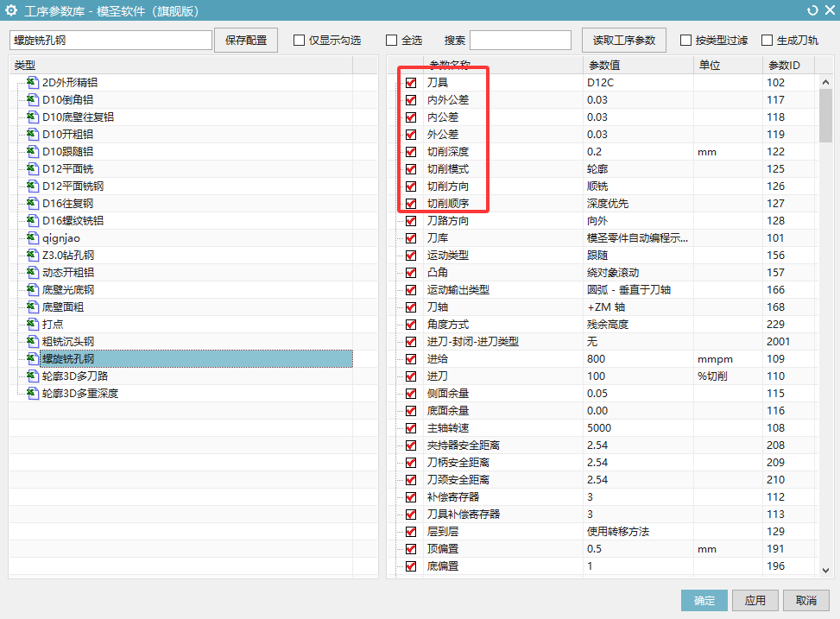Viewport: 840px width, 619px height.
Task: Click the 单位 column header
Action: tap(728, 65)
